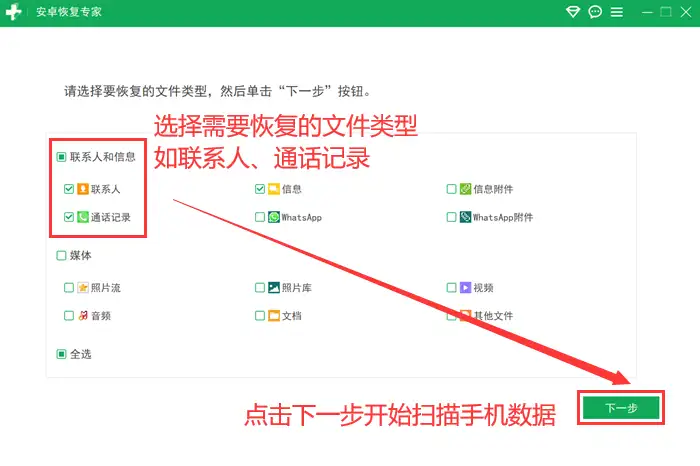Screen dimensions: 700x466
Task: Click the 照片库 label text
Action: 297,288
